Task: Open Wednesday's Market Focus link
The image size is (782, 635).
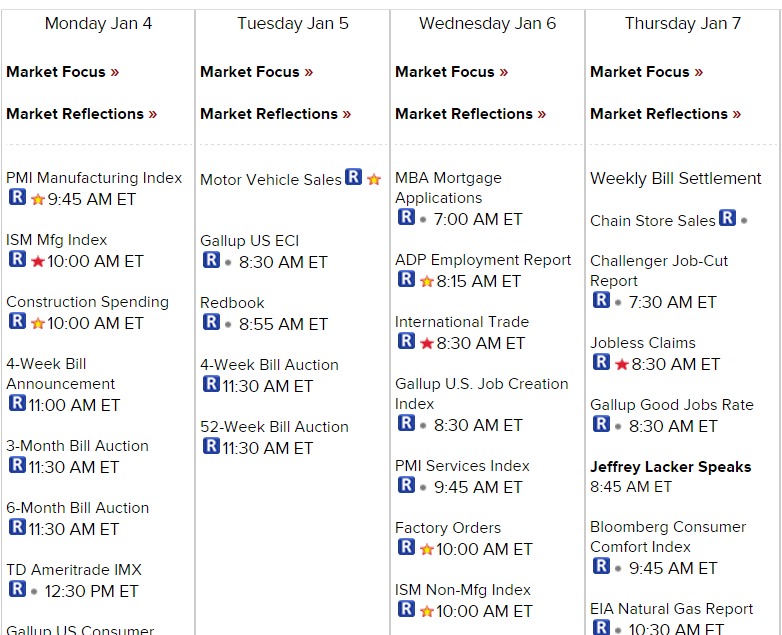Action: point(451,72)
